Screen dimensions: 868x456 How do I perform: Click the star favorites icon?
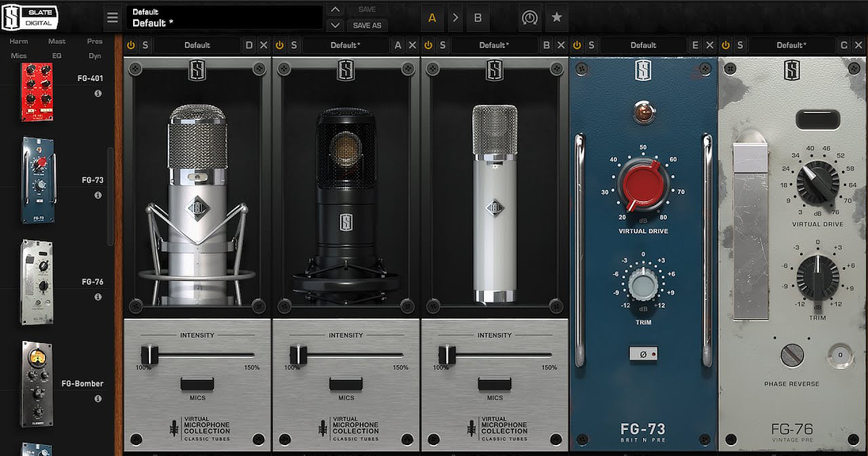click(x=556, y=17)
